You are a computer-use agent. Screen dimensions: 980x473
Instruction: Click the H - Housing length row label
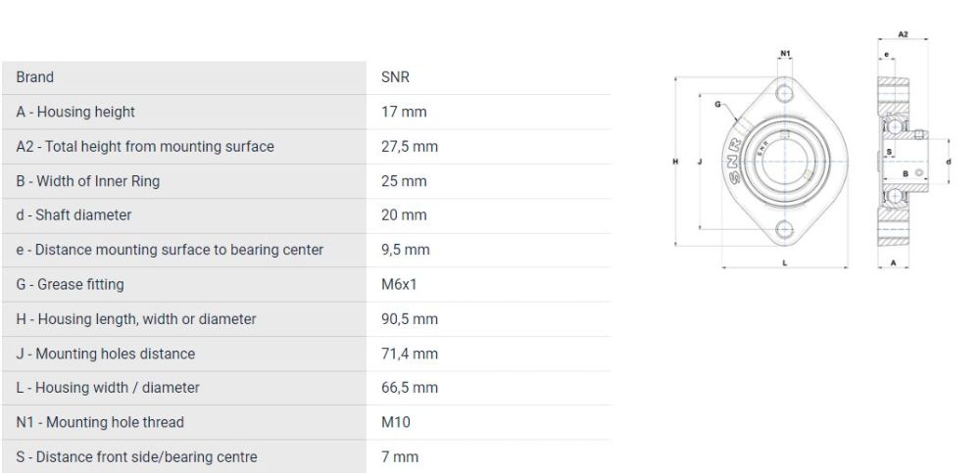click(x=136, y=319)
